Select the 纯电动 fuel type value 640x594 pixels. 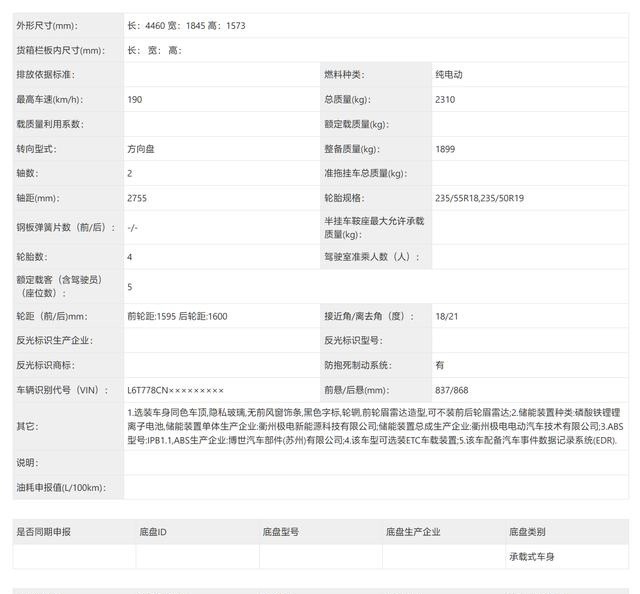tap(449, 75)
